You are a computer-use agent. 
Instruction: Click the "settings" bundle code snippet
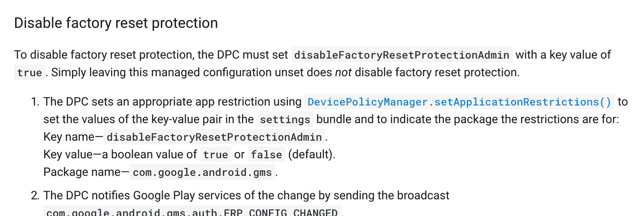pyautogui.click(x=285, y=120)
